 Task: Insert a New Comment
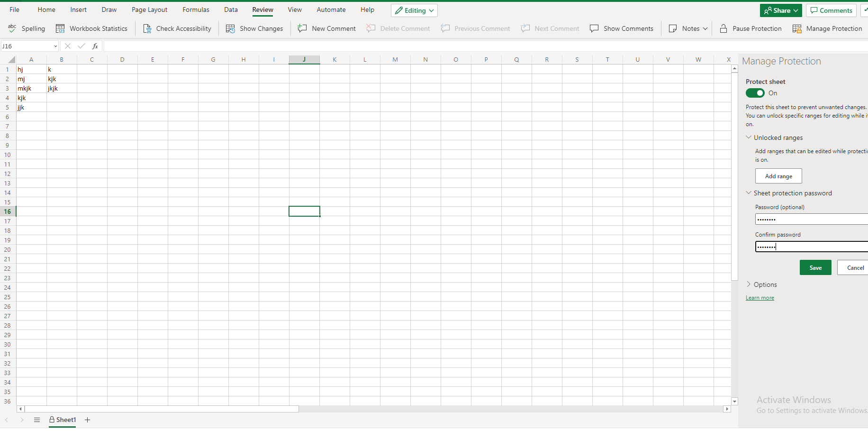(x=326, y=28)
